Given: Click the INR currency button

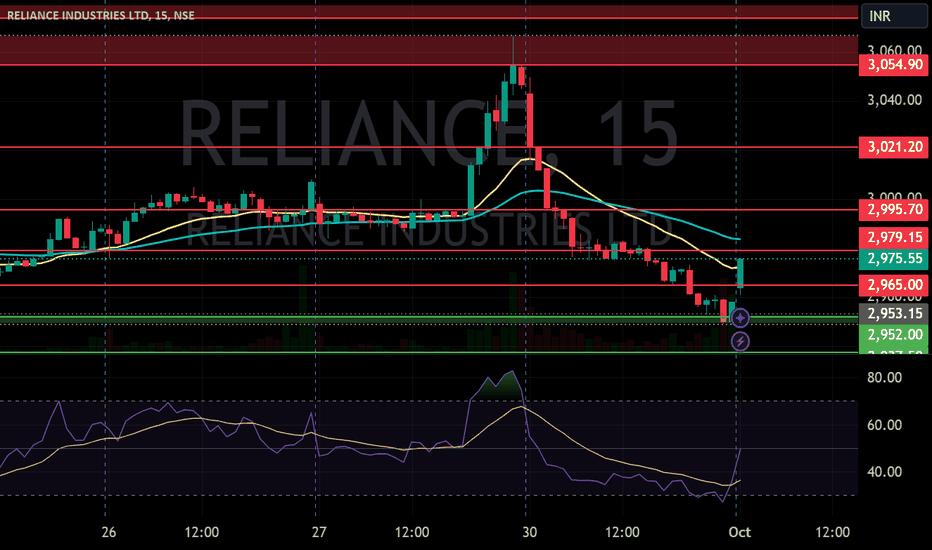Looking at the screenshot, I should pos(893,15).
